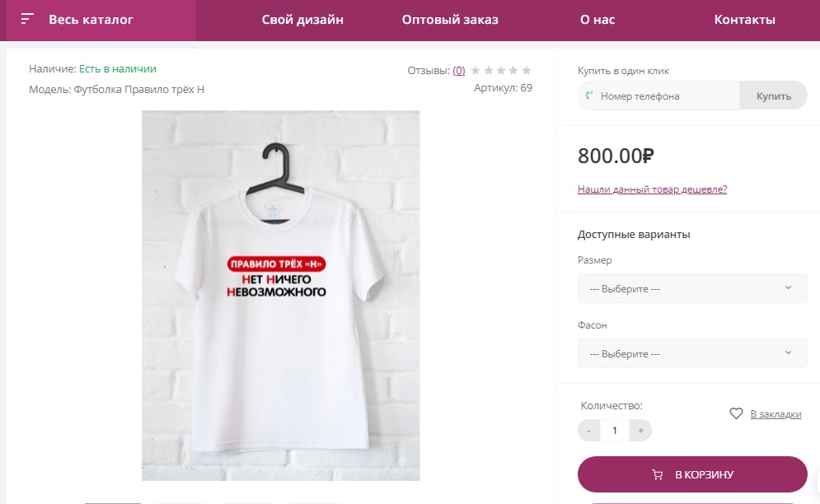Click the phone icon in the quick-buy field
This screenshot has height=504, width=820.
pyautogui.click(x=589, y=96)
